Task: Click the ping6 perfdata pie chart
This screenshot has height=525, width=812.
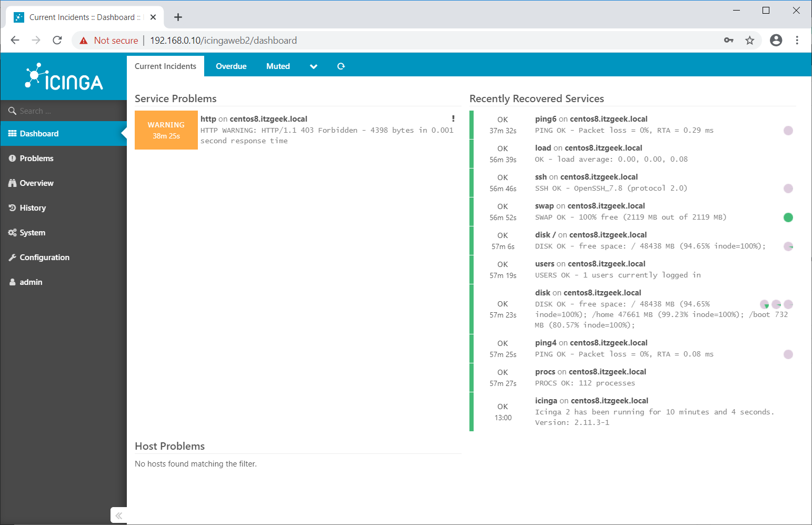Action: (788, 131)
